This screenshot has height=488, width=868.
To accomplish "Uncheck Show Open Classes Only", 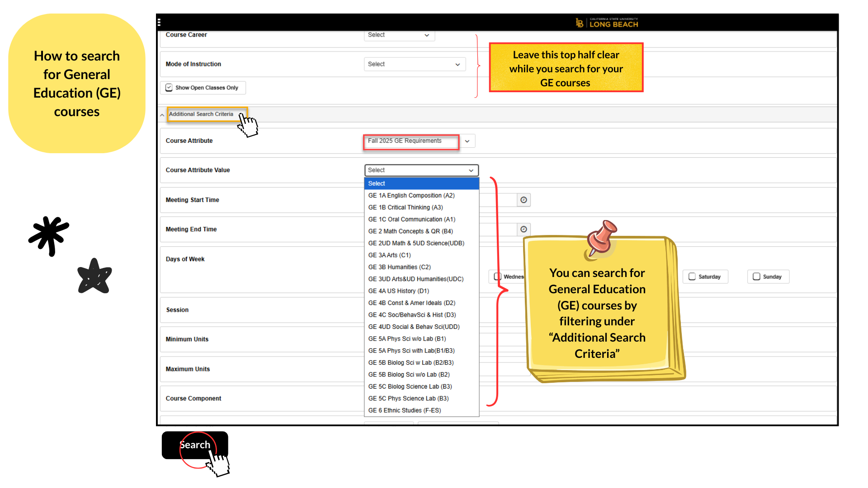I will pyautogui.click(x=169, y=87).
